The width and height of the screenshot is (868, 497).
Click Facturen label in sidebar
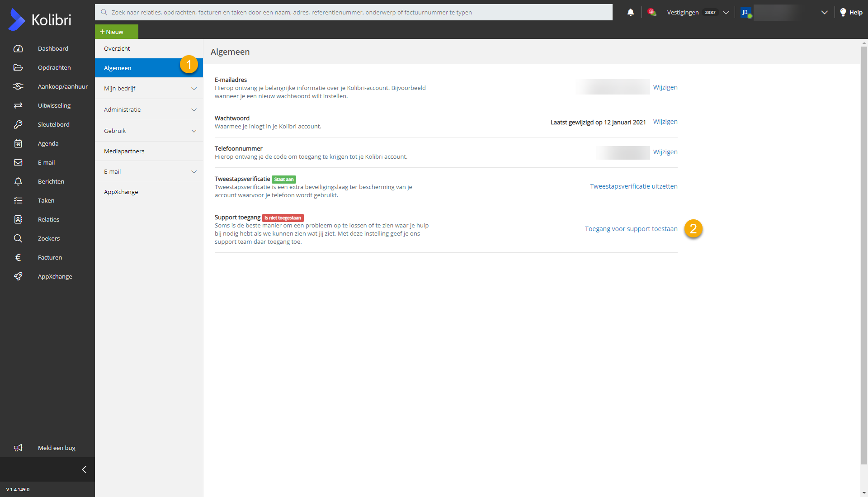click(x=50, y=257)
